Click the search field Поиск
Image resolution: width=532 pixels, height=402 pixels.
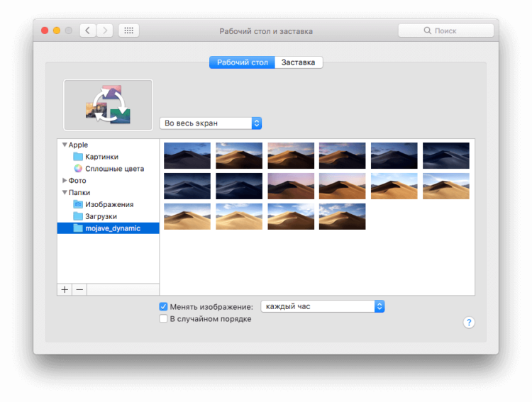click(x=446, y=30)
